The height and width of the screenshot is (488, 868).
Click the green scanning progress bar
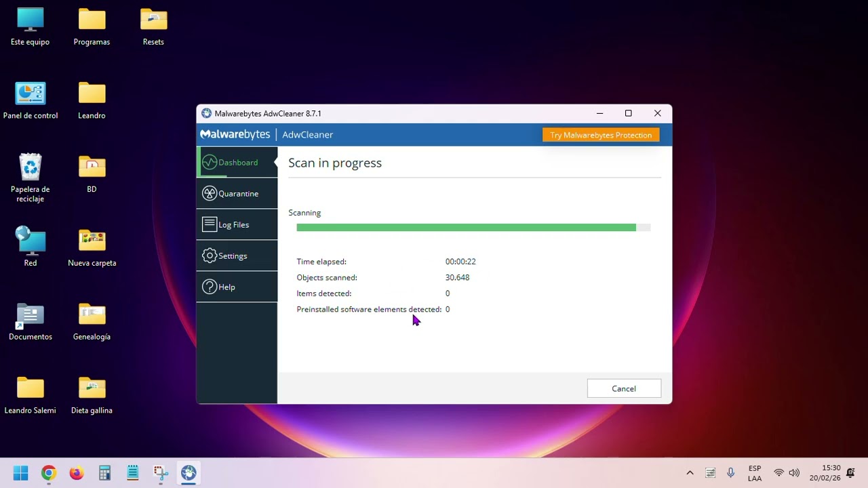pyautogui.click(x=473, y=228)
